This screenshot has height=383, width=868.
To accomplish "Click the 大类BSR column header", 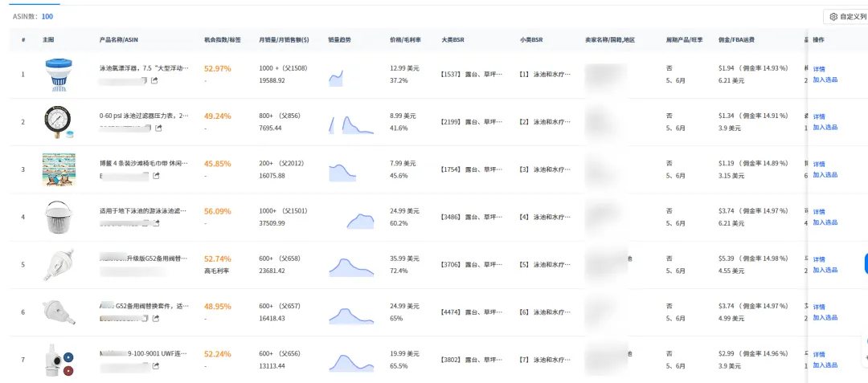I will pos(452,40).
